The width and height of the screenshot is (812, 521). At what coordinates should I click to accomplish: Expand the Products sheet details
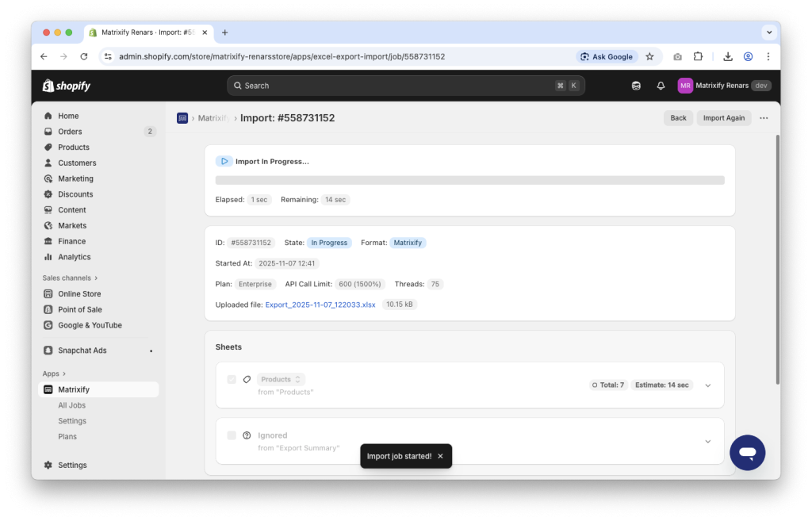708,385
